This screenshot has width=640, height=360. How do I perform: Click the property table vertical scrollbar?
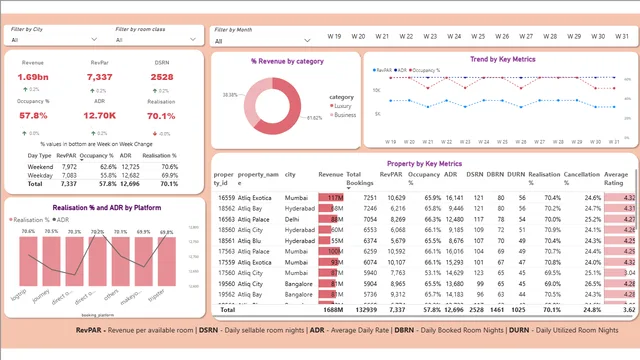637,200
